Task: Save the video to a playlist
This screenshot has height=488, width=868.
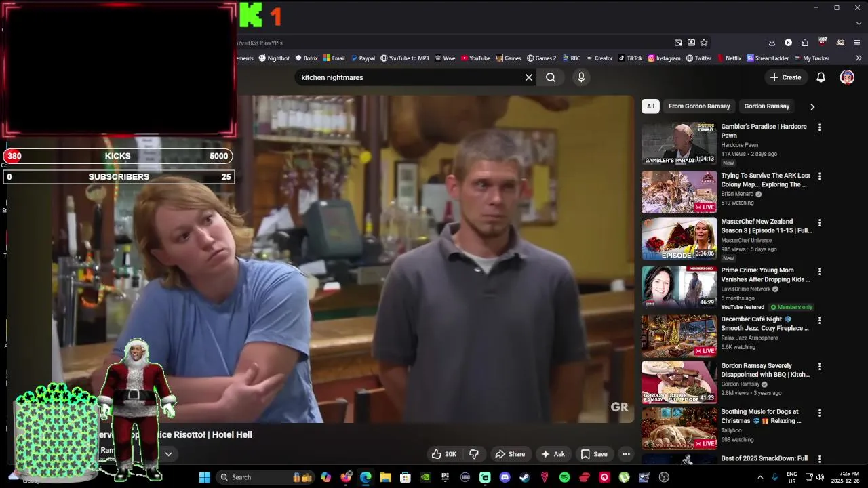Action: (593, 454)
